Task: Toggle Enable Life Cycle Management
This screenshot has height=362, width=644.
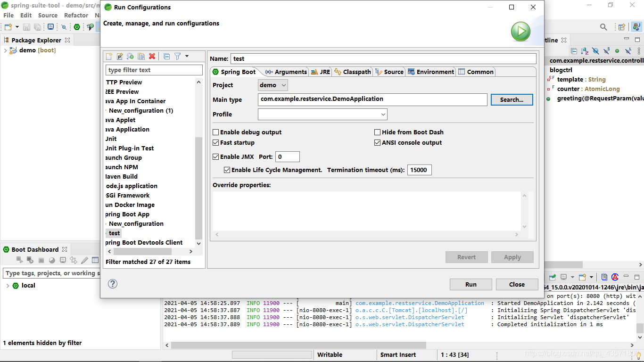Action: [x=227, y=170]
